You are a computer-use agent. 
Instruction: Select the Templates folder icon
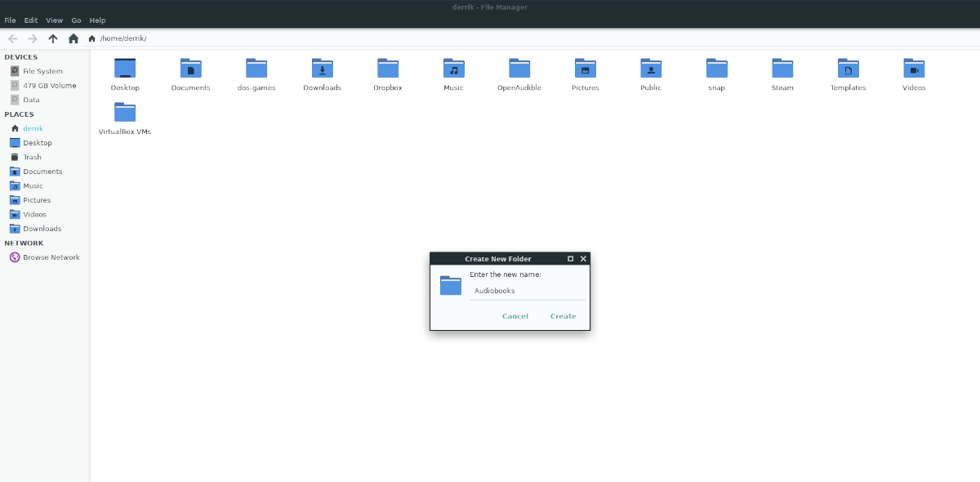[849, 68]
